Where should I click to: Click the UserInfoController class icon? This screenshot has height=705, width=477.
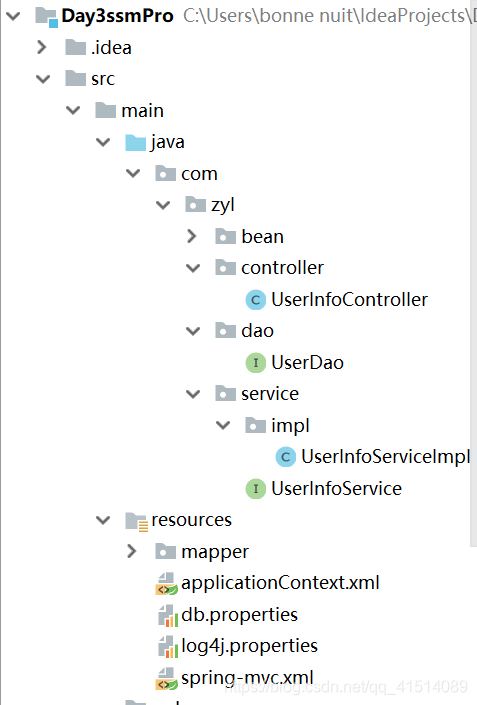point(256,300)
